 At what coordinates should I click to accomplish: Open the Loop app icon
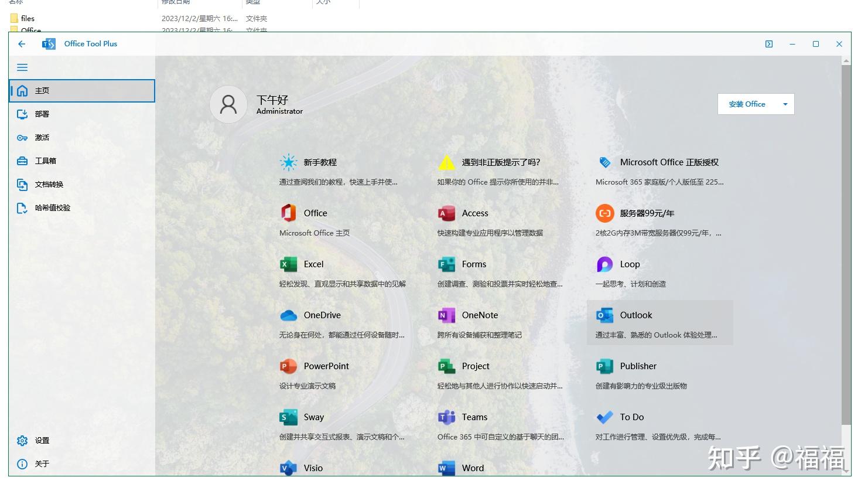point(604,264)
